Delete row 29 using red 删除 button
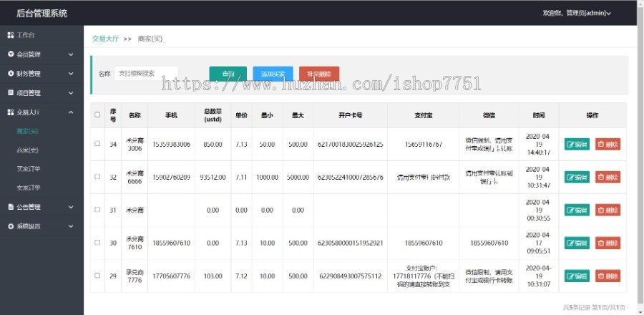The height and width of the screenshot is (315, 644). [x=608, y=276]
